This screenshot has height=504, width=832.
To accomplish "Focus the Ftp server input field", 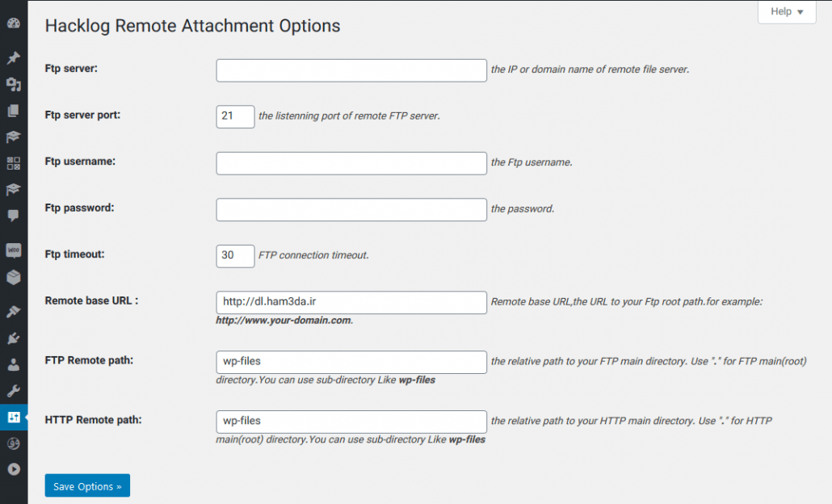I will pyautogui.click(x=351, y=70).
